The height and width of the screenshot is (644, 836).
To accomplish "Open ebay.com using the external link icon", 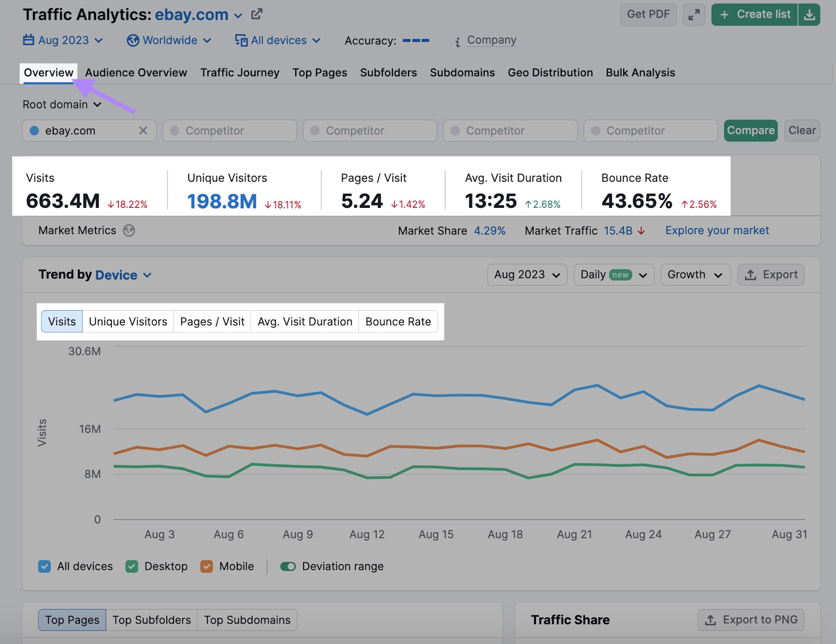I will (x=256, y=15).
